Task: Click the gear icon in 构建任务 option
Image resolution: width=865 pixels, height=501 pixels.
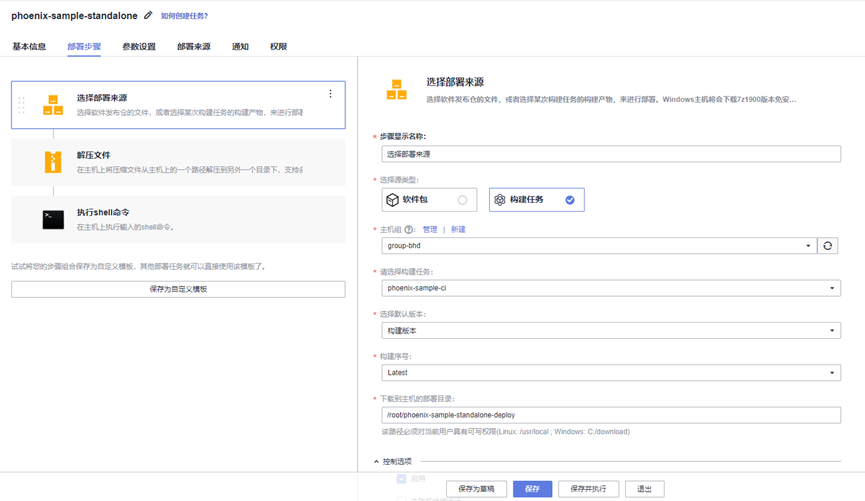Action: click(x=500, y=200)
